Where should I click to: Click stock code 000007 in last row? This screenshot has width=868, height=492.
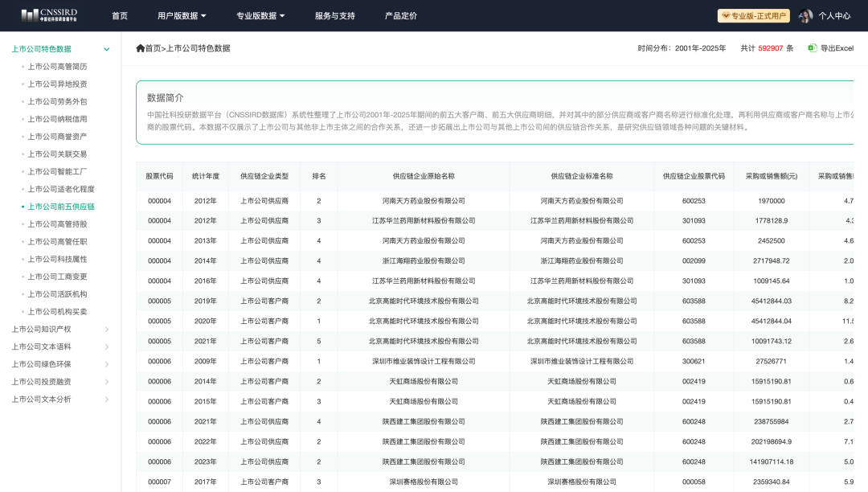[x=159, y=482]
